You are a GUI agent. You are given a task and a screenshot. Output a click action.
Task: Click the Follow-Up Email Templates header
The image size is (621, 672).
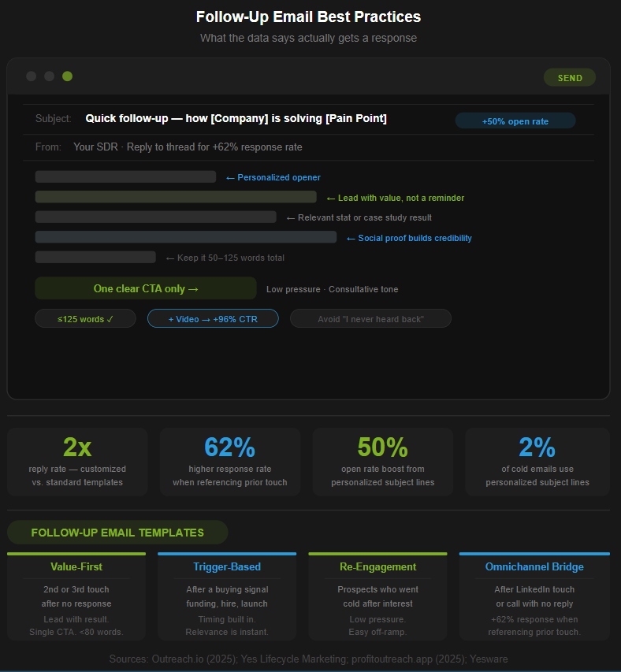117,533
